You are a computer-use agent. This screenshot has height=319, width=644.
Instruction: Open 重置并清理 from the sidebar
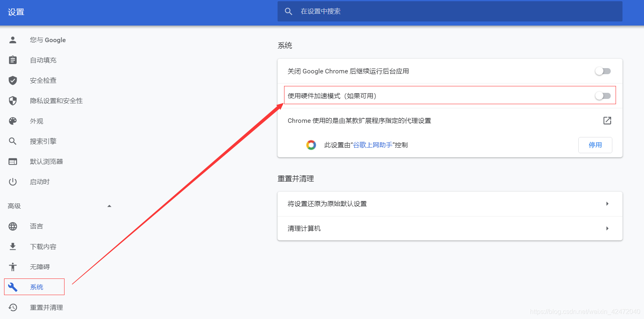[46, 307]
